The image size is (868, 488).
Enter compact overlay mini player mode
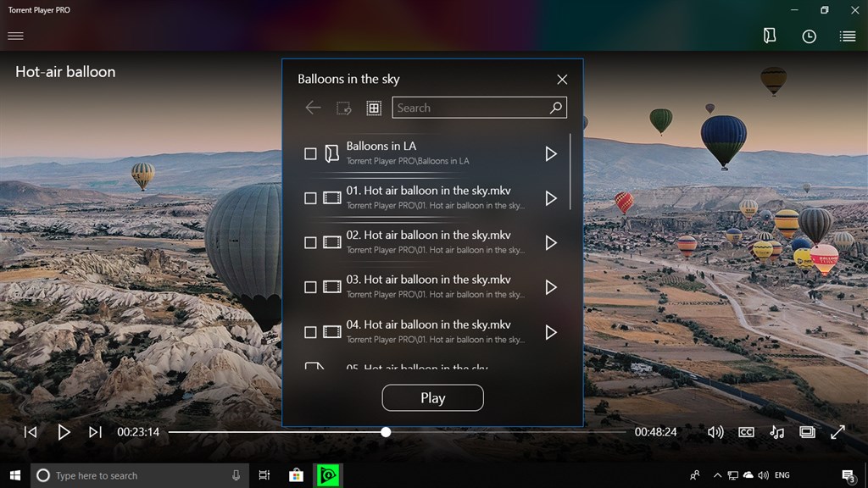tap(807, 432)
